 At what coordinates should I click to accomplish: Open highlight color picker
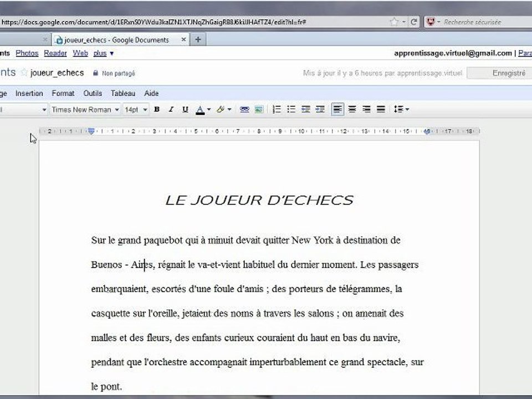tap(221, 110)
